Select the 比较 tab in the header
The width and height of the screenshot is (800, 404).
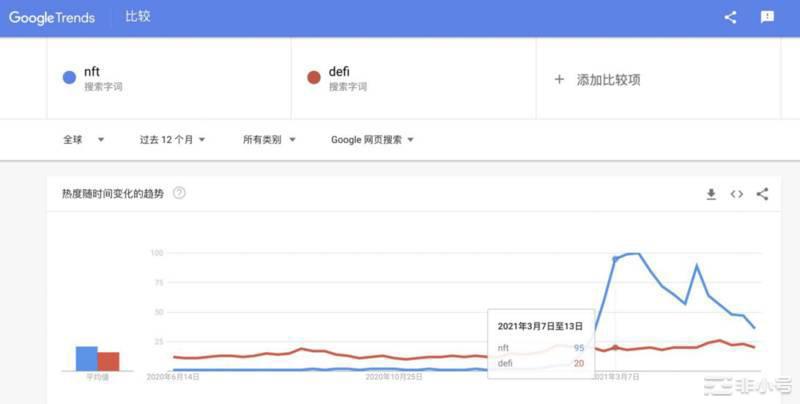coord(138,17)
